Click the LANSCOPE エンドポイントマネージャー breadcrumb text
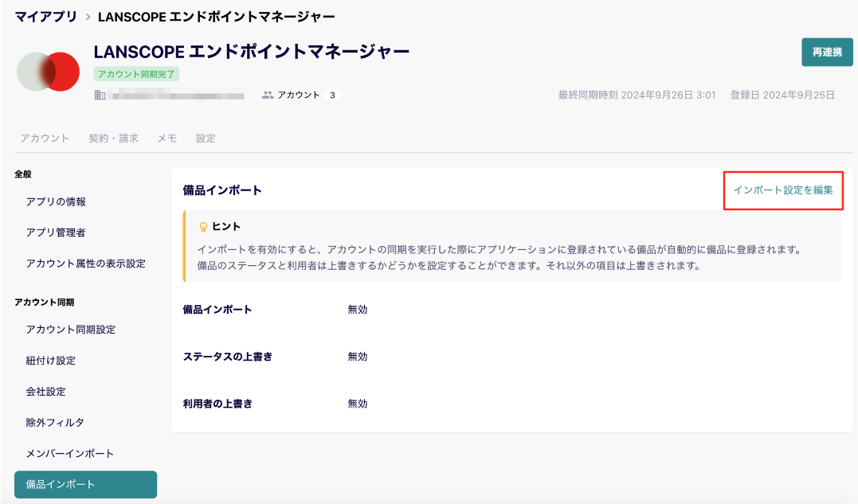858x504 pixels. coord(217,17)
